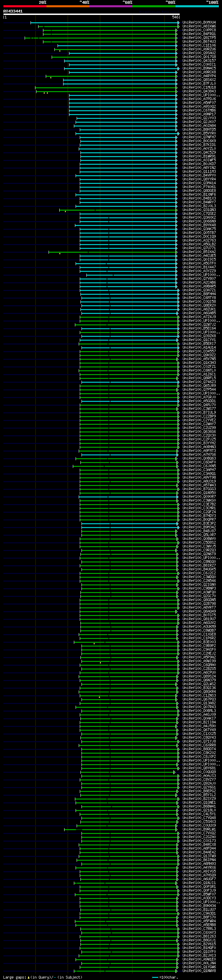Image resolution: width=222 pixels, height=980 pixels.
Task: Open hit UniRef100_Q7NFH7
Action: [199, 137]
